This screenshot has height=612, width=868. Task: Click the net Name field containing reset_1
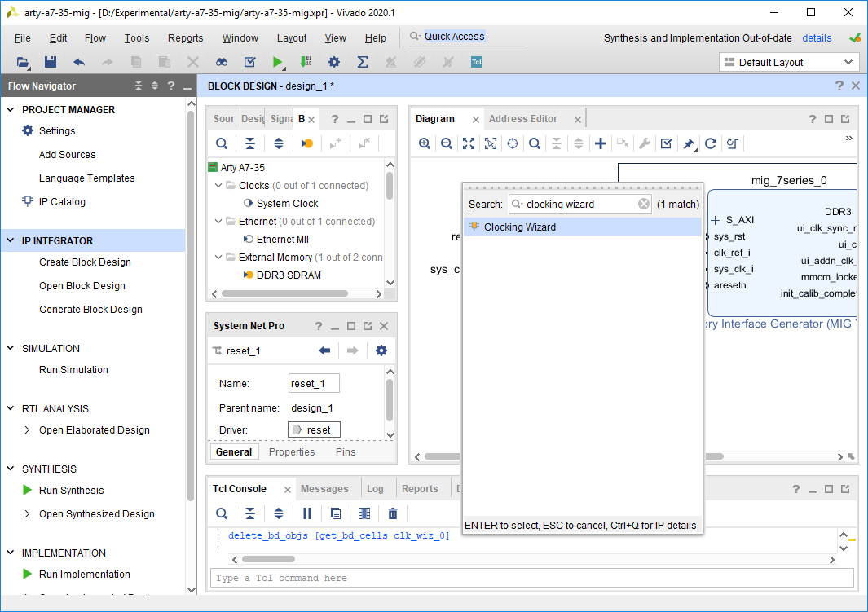click(x=314, y=384)
